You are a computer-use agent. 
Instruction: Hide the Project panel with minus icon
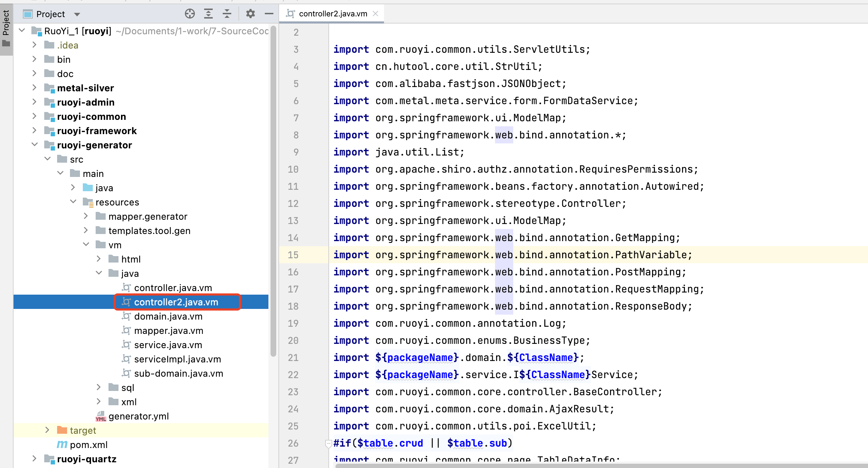pyautogui.click(x=269, y=14)
